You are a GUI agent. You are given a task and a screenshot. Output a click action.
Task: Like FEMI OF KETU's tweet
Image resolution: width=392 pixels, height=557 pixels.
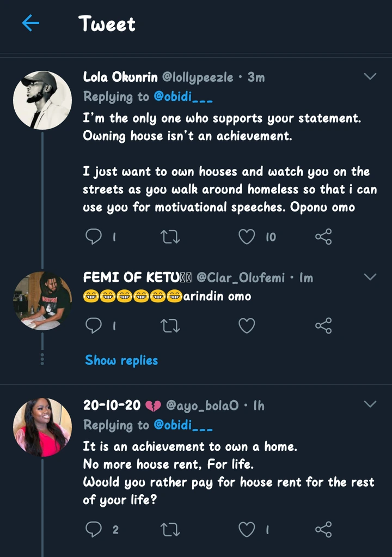pyautogui.click(x=247, y=326)
